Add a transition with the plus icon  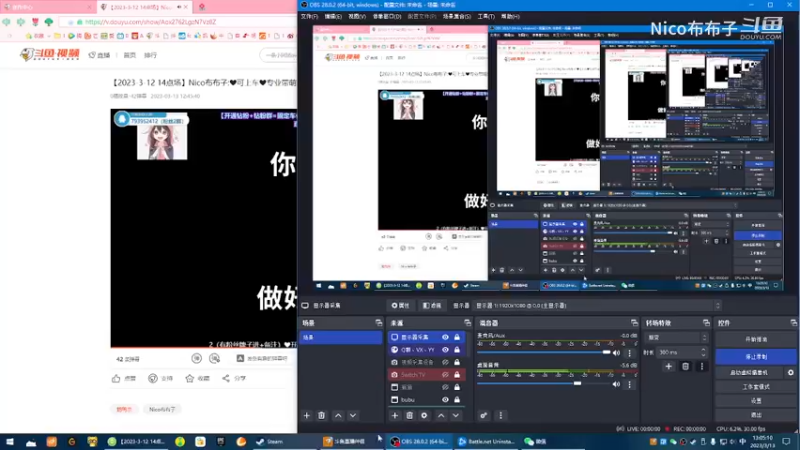pos(668,366)
